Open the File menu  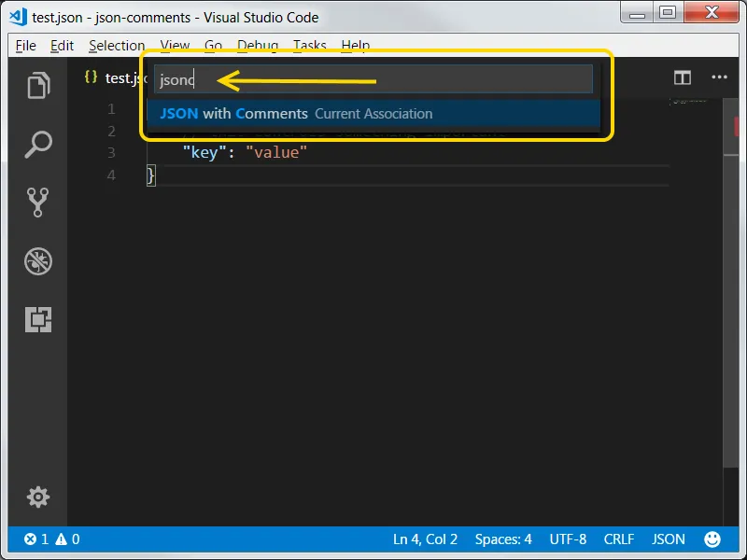26,46
